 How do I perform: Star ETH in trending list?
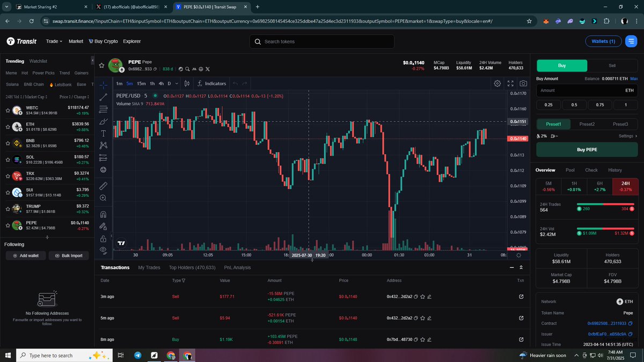8,127
